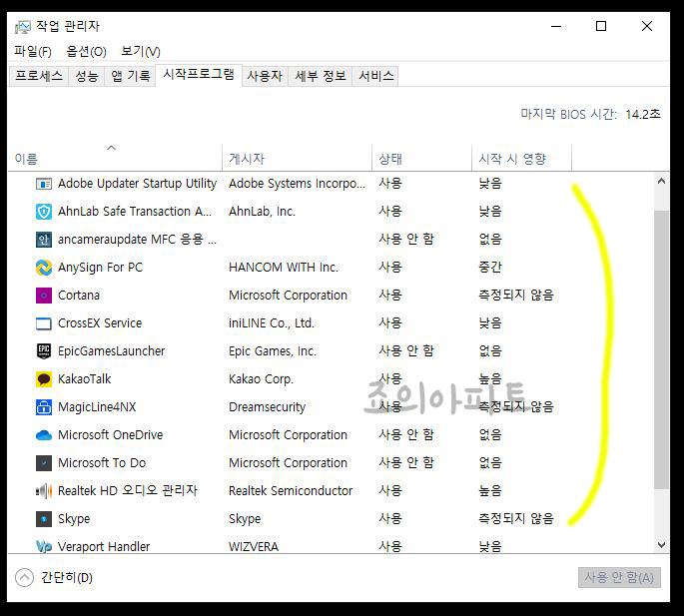The image size is (684, 616).
Task: Click 사용 안 함 status of EpicGamesLauncher
Action: pyautogui.click(x=406, y=350)
